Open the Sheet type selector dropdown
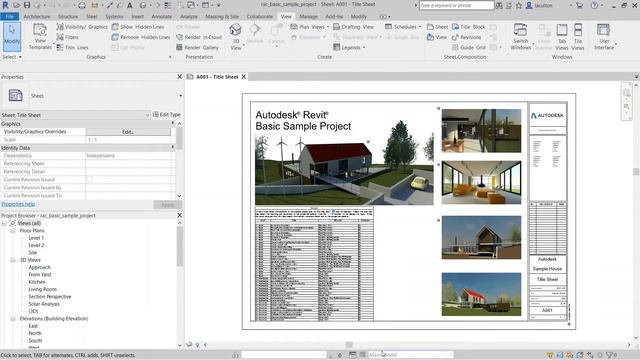Screen dimensions: 640x360 pos(180,96)
